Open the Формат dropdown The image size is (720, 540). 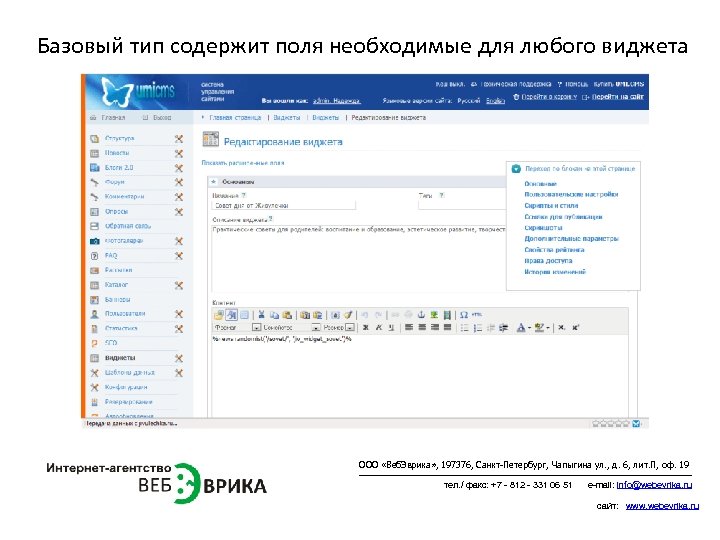(x=237, y=327)
